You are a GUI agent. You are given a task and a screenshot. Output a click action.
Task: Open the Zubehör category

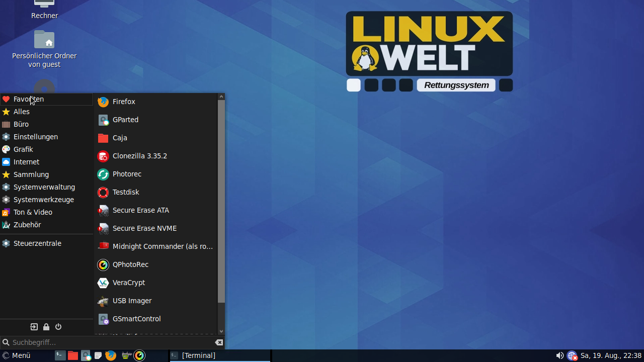click(x=27, y=225)
